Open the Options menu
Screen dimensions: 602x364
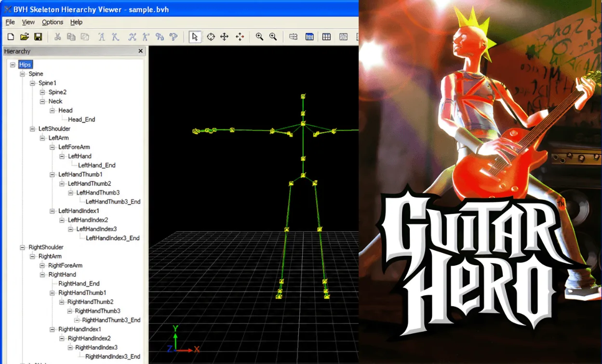coord(53,22)
